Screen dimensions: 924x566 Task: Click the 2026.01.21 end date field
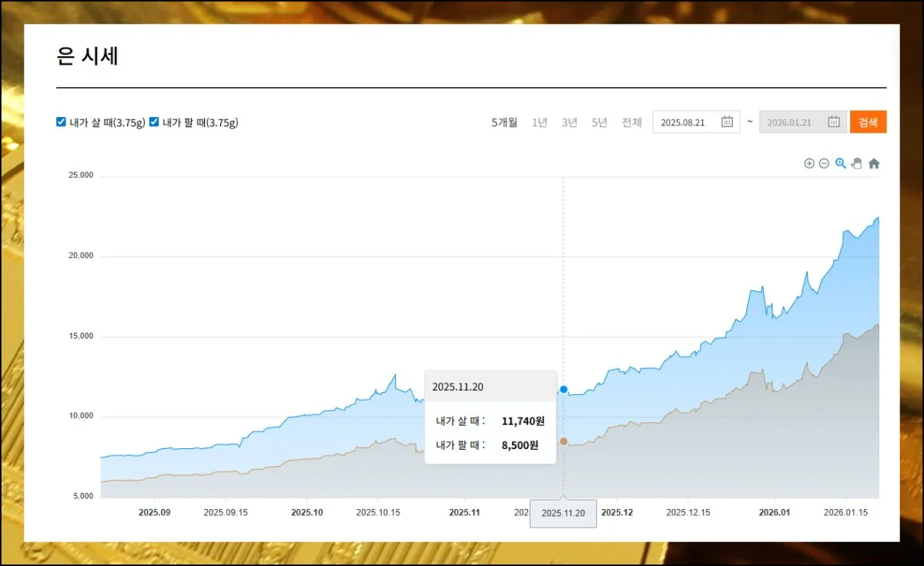point(790,122)
